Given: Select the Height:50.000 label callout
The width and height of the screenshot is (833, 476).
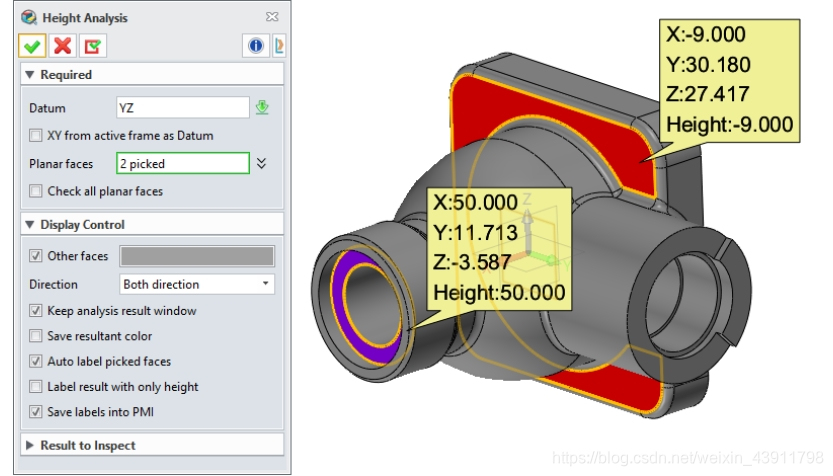Looking at the screenshot, I should [499, 249].
